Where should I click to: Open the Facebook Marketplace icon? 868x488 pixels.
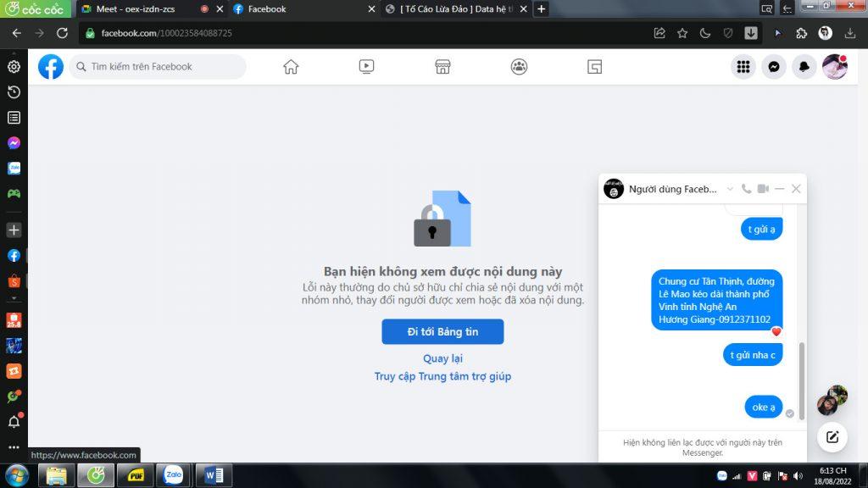tap(442, 67)
